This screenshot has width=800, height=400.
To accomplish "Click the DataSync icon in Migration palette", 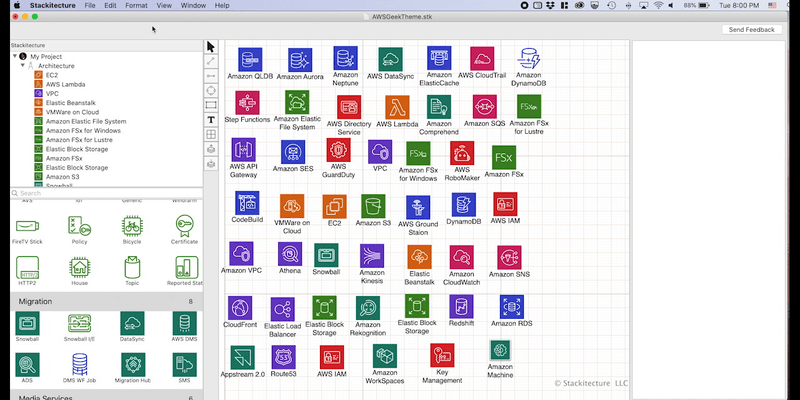I will (131, 323).
